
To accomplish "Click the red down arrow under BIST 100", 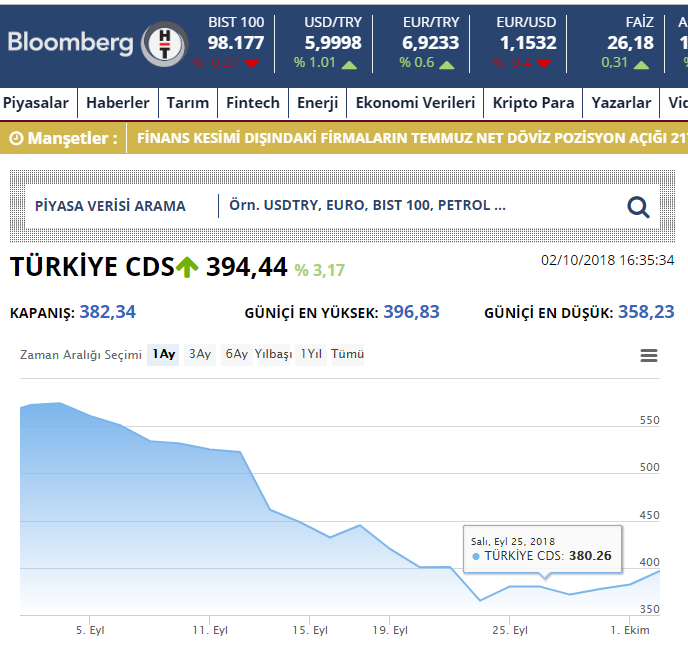I will [x=252, y=64].
